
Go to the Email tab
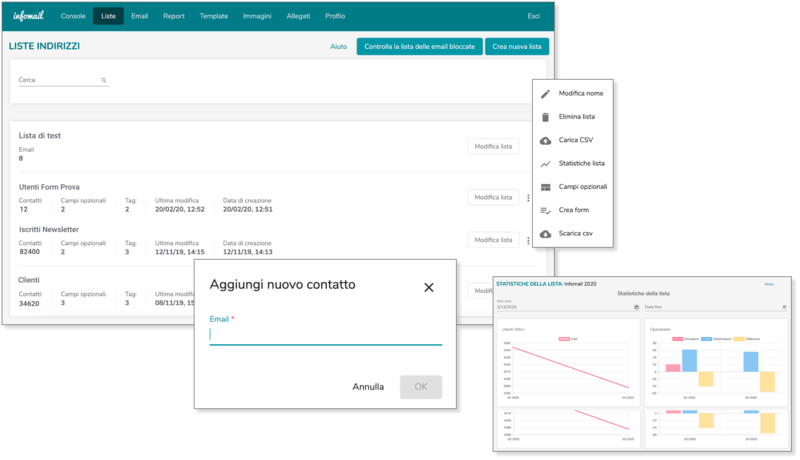pyautogui.click(x=139, y=16)
